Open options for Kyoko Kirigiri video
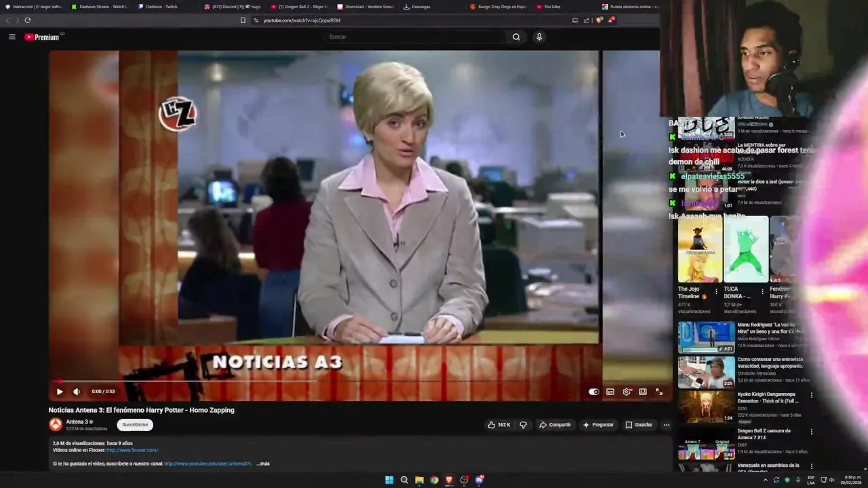The image size is (868, 488). 811,395
